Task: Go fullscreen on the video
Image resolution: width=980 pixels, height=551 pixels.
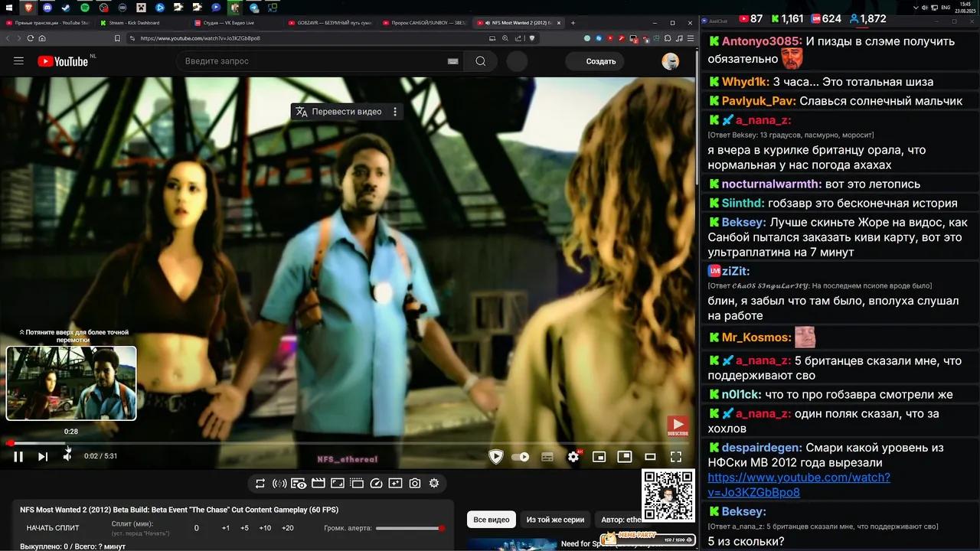Action: click(x=676, y=457)
